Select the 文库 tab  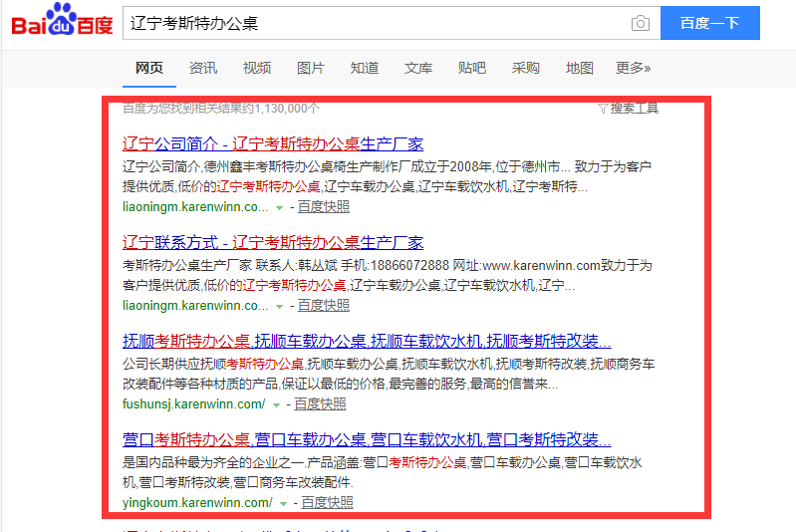[x=418, y=68]
